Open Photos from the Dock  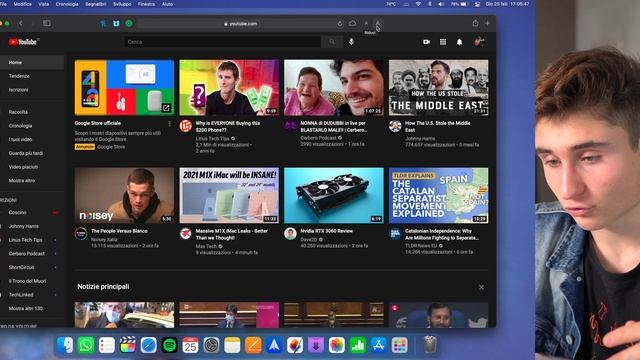tap(337, 345)
